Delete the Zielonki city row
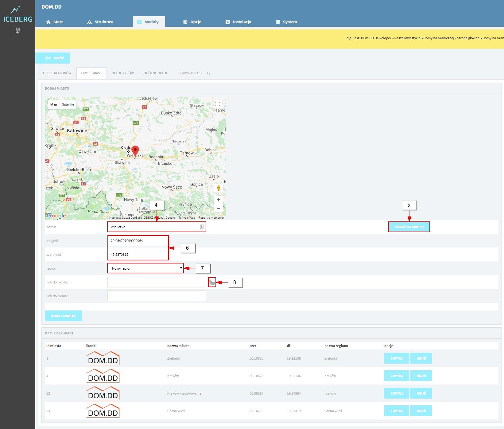This screenshot has height=429, width=504. click(421, 358)
